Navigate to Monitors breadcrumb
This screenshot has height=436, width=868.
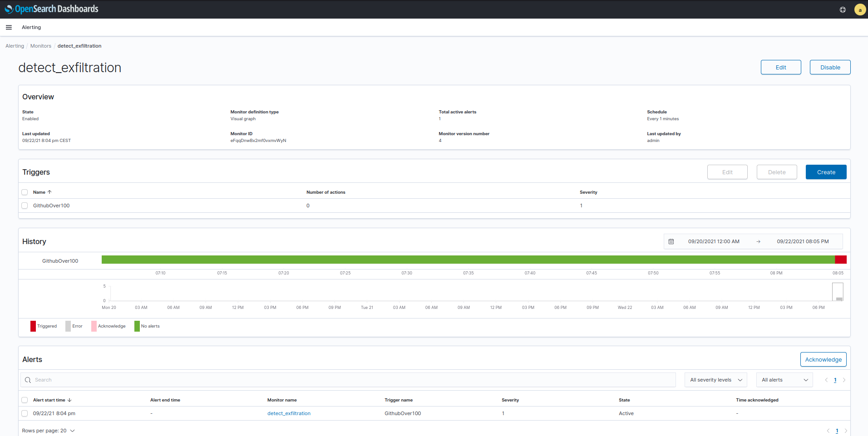coord(41,46)
